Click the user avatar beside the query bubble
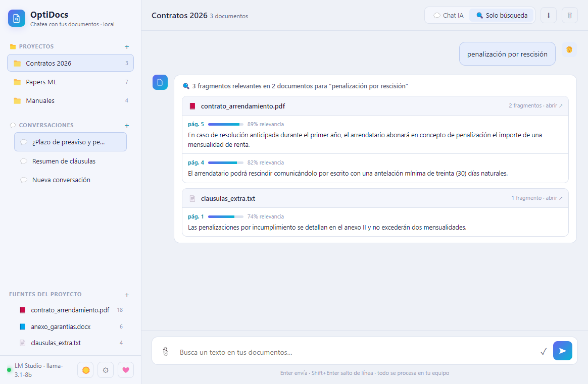588x384 pixels. tap(569, 49)
